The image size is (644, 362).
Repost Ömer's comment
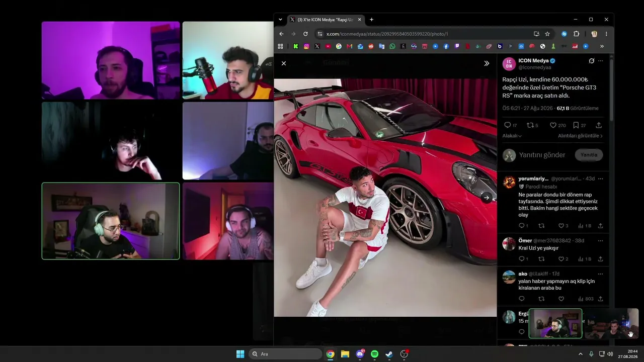[541, 259]
